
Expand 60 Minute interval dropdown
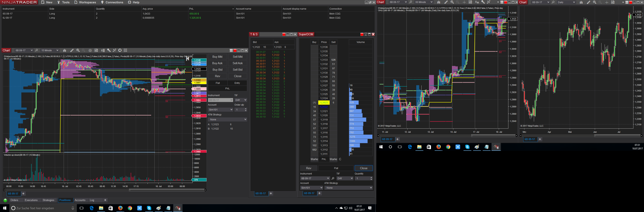coord(424,2)
